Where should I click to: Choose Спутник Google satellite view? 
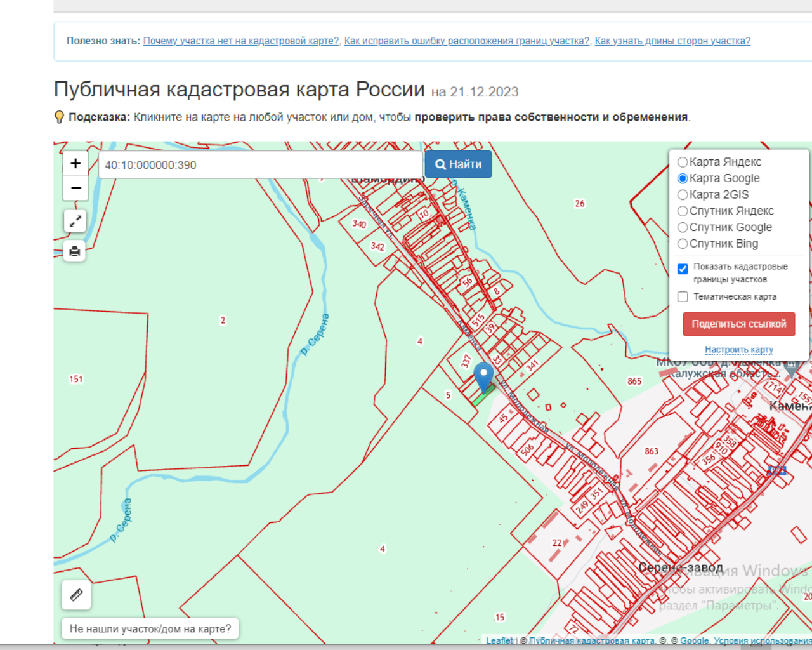(x=683, y=227)
